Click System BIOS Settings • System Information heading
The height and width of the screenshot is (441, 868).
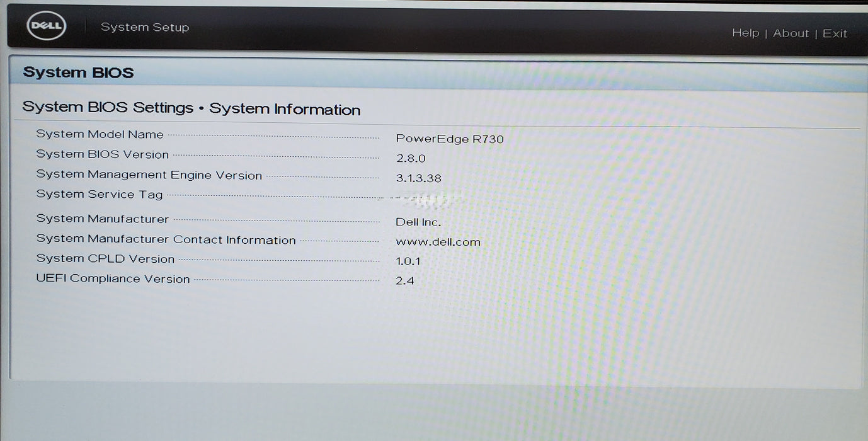coord(191,108)
